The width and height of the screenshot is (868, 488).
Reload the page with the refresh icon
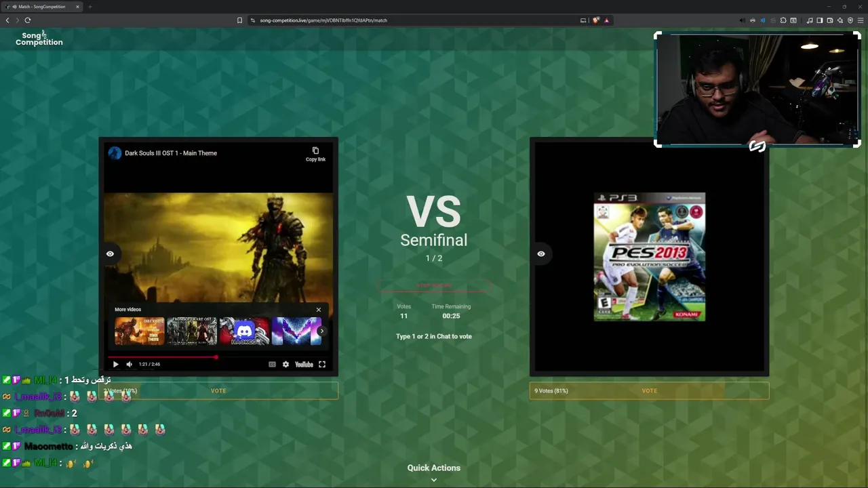pos(28,20)
